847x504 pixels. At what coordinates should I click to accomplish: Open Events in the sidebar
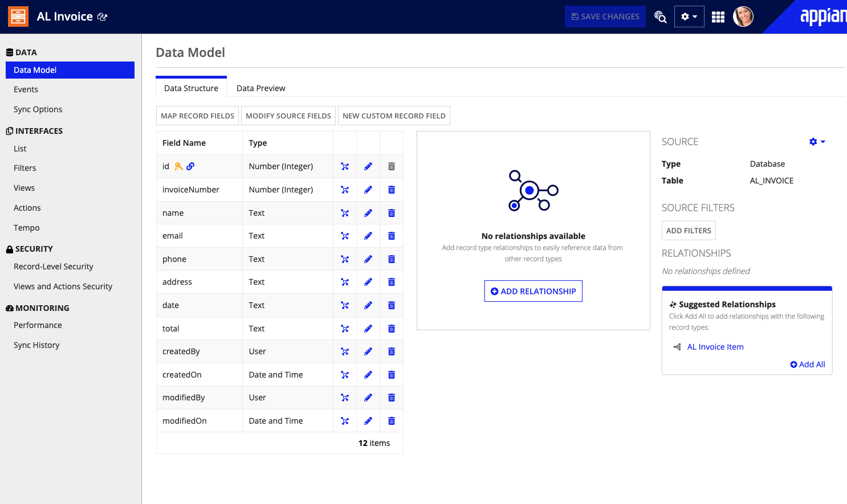pyautogui.click(x=26, y=89)
